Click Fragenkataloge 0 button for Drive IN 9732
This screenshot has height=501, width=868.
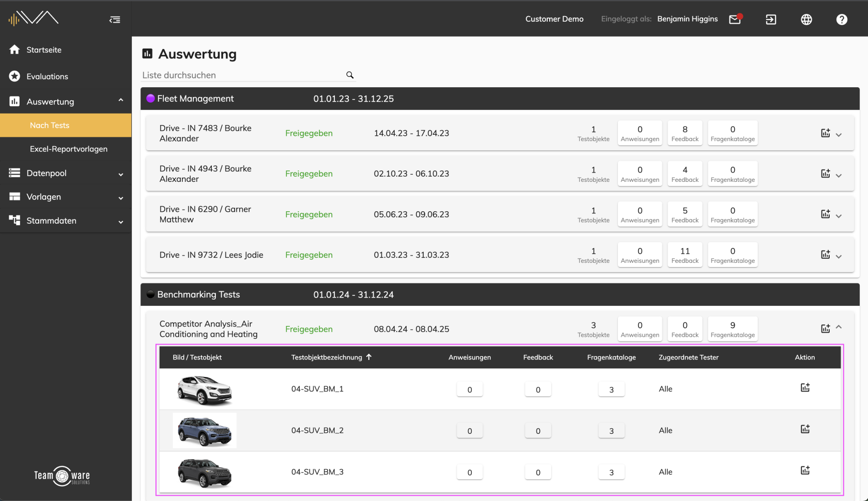733,255
